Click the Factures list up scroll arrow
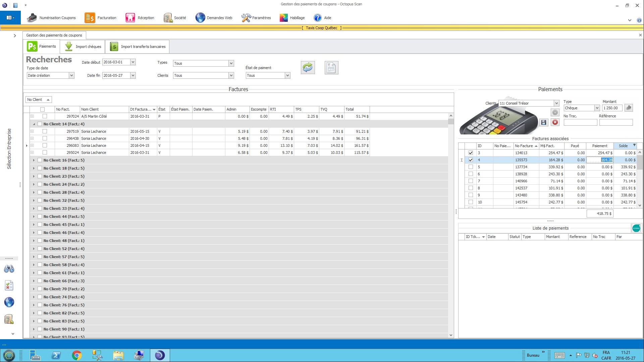644x362 pixels. pyautogui.click(x=451, y=116)
